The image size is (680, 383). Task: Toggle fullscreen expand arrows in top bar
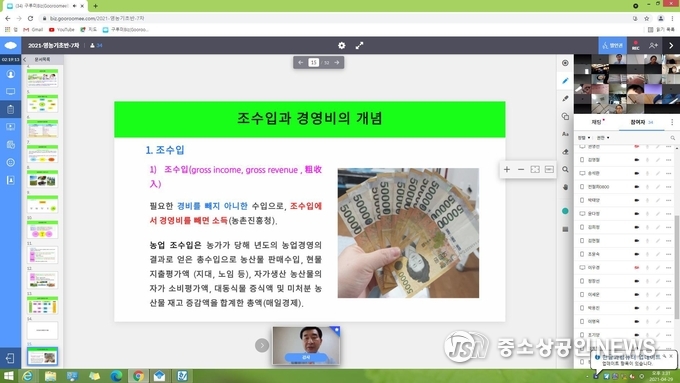pos(359,45)
